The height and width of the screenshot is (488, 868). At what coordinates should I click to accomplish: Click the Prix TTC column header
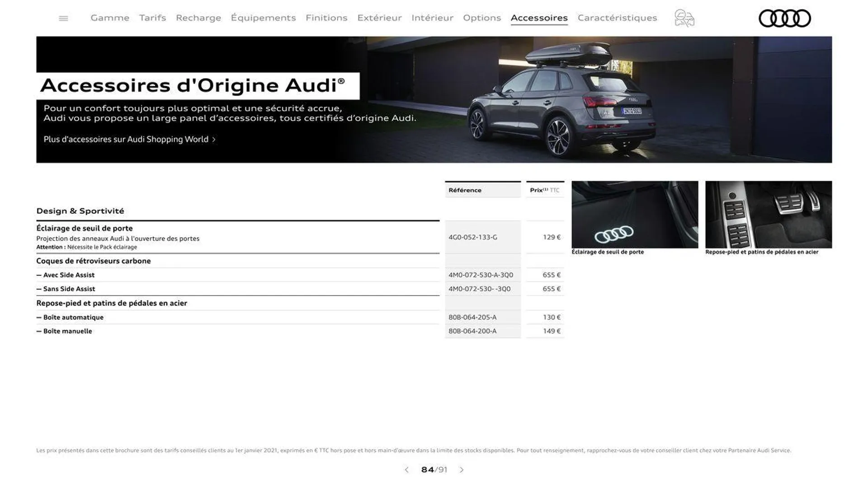point(545,190)
